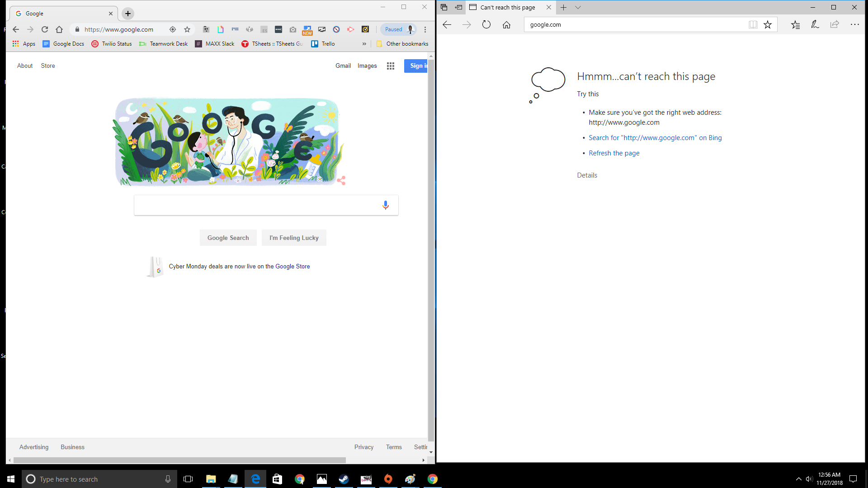The width and height of the screenshot is (868, 488).
Task: Open the Trello bookmark
Action: [323, 44]
